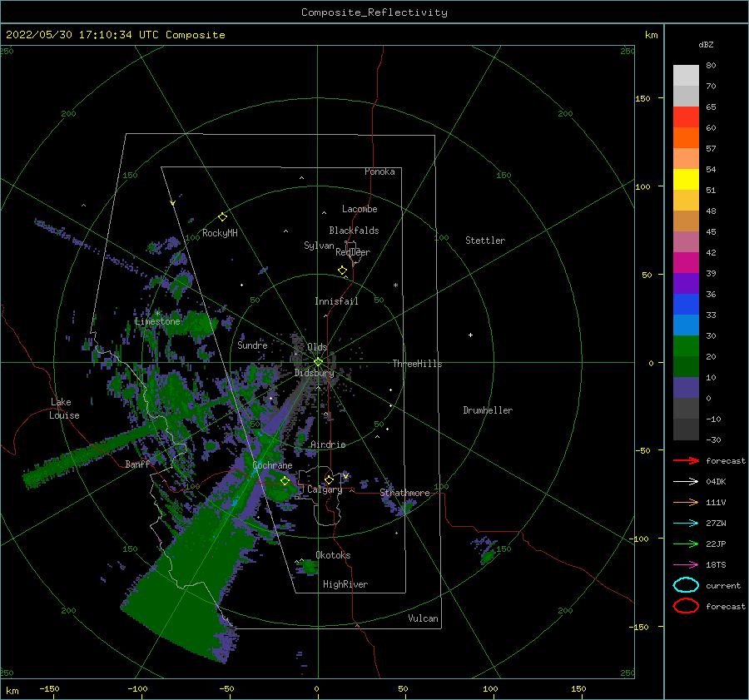
Task: Click the Banff town label
Action: tap(137, 464)
